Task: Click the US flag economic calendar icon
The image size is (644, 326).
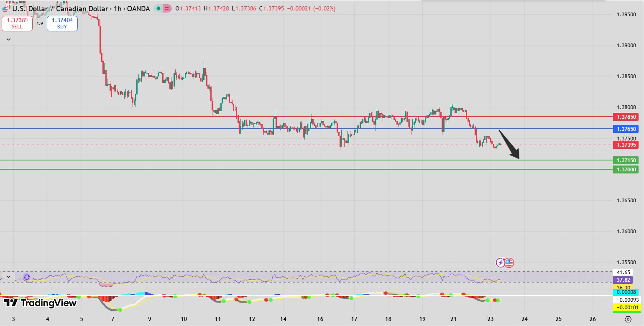Action: click(x=509, y=262)
